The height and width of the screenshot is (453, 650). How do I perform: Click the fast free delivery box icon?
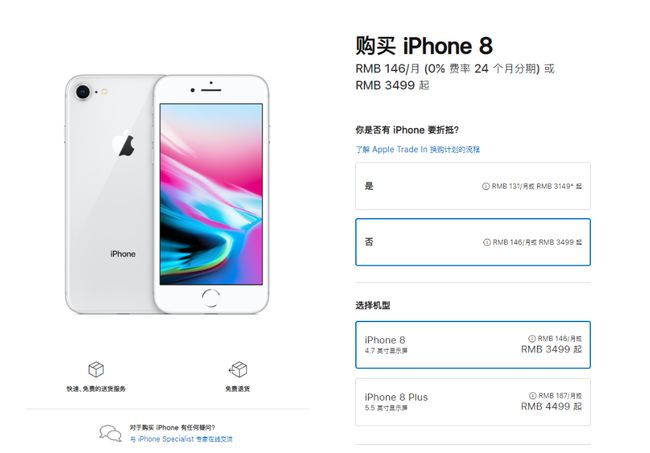tap(96, 369)
